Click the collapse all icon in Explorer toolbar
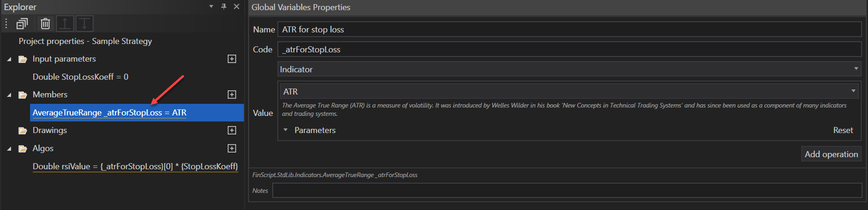 pos(22,23)
